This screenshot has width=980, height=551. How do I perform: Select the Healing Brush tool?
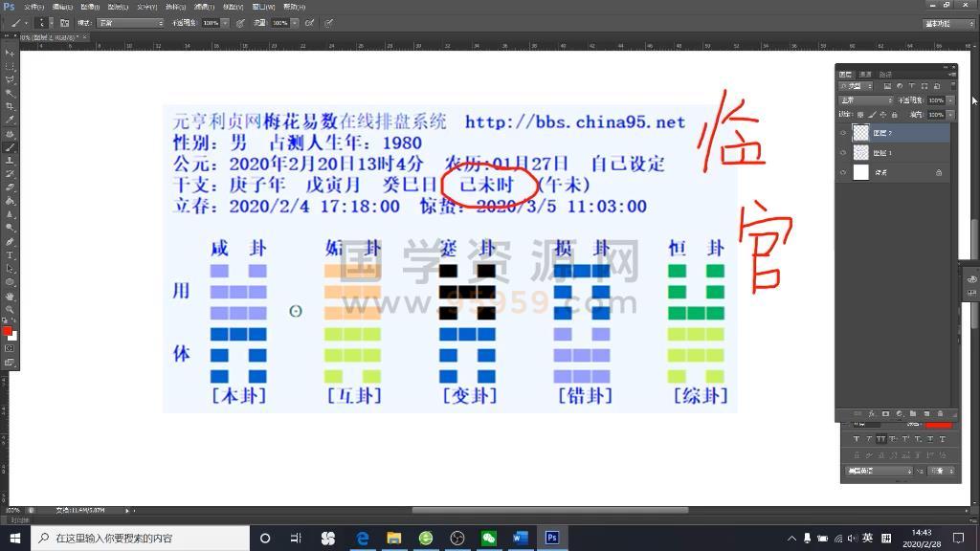pyautogui.click(x=10, y=134)
